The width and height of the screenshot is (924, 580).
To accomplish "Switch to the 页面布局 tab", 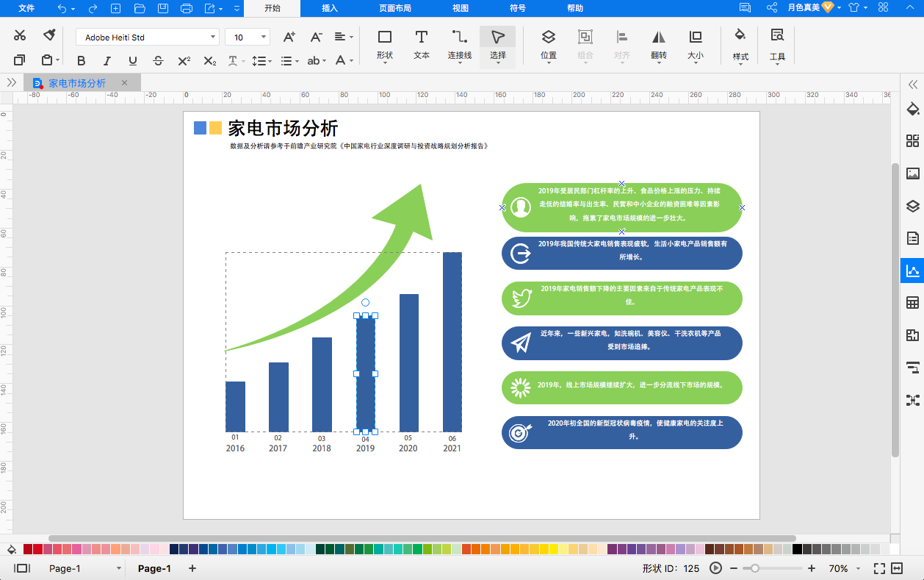I will tap(395, 8).
